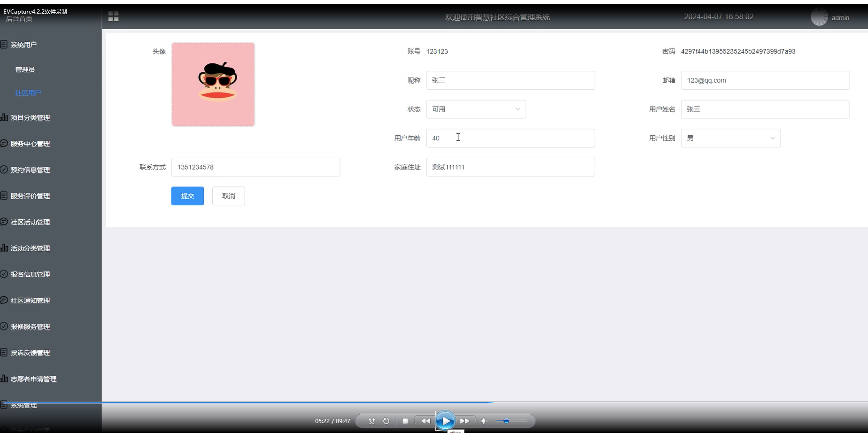Play the recorded video
868x433 pixels.
coord(445,421)
